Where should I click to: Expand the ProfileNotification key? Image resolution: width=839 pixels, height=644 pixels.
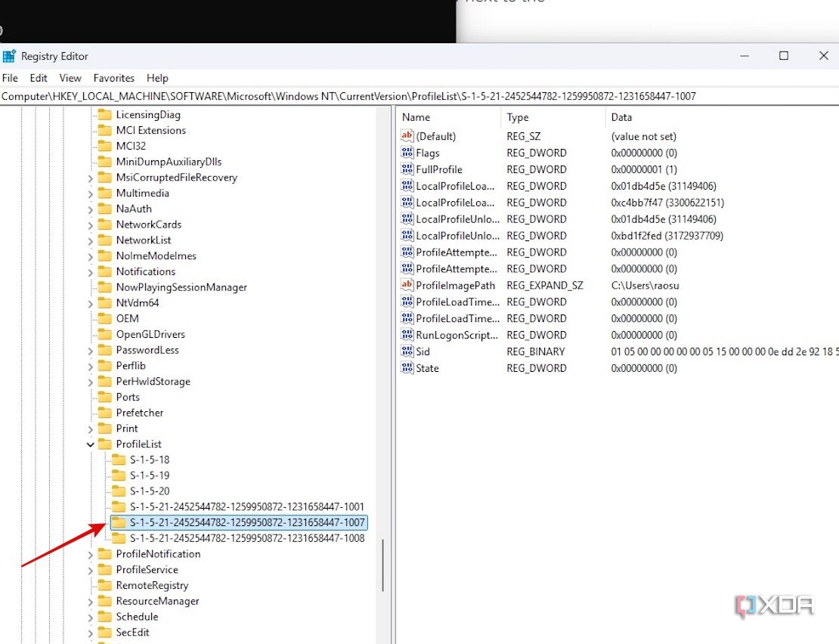(x=90, y=554)
